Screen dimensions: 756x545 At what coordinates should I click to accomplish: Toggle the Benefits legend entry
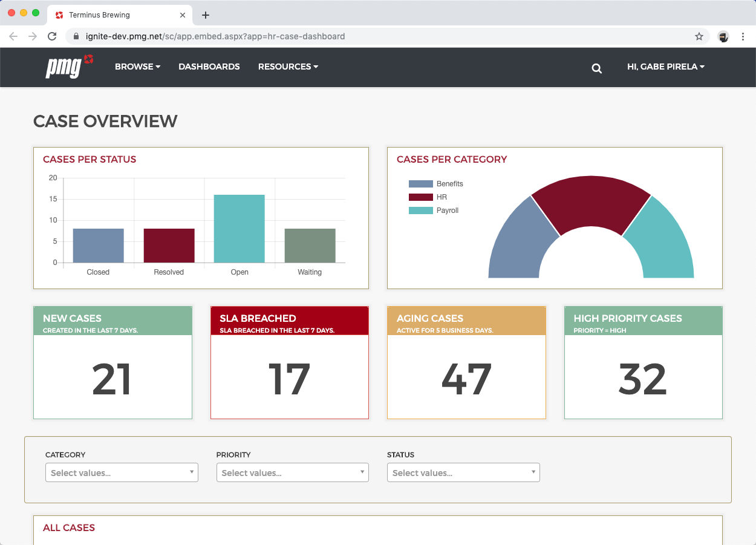(x=437, y=183)
